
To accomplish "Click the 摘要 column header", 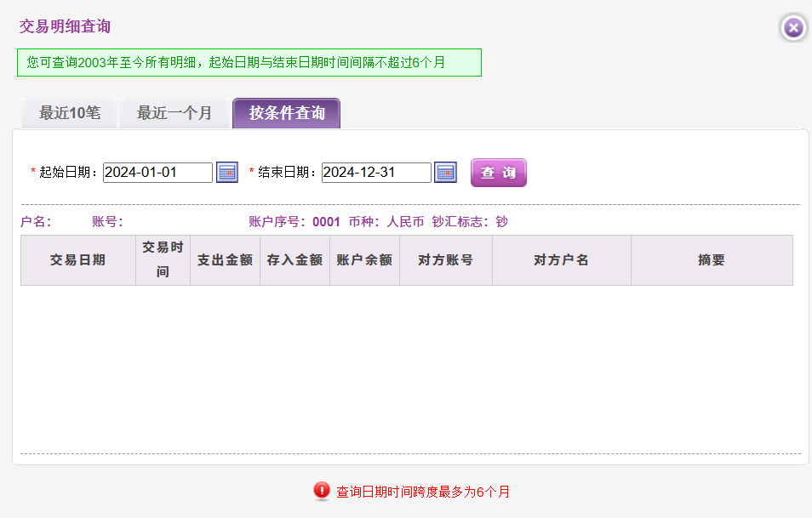I will [711, 260].
